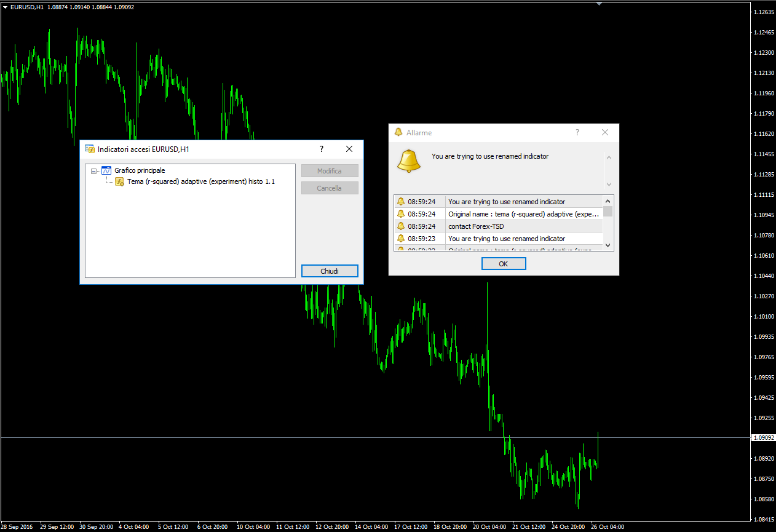Click the current price label 1.09092 on the price axis

[x=763, y=438]
